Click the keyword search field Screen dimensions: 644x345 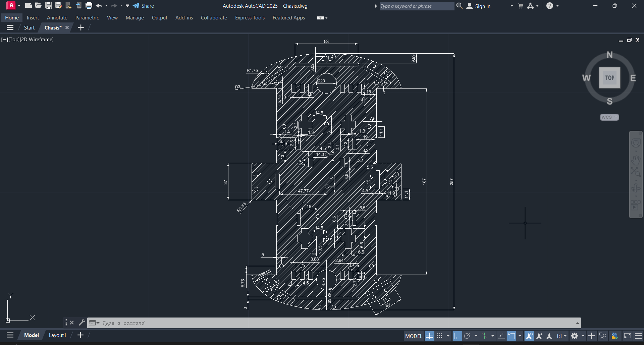coord(417,6)
